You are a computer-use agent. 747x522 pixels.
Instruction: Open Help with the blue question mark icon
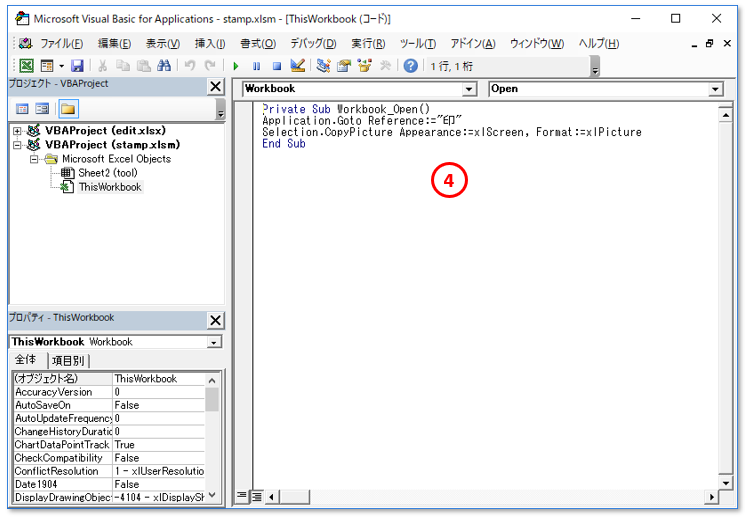pos(411,65)
